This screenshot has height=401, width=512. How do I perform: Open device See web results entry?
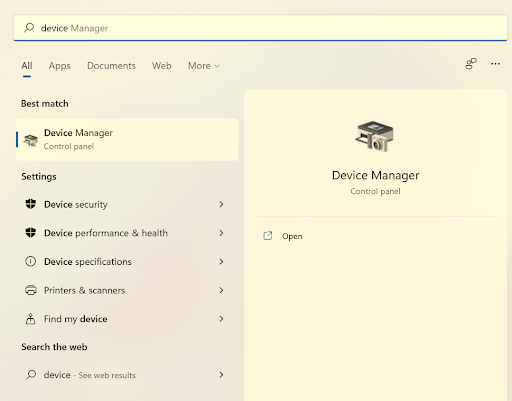(x=127, y=375)
